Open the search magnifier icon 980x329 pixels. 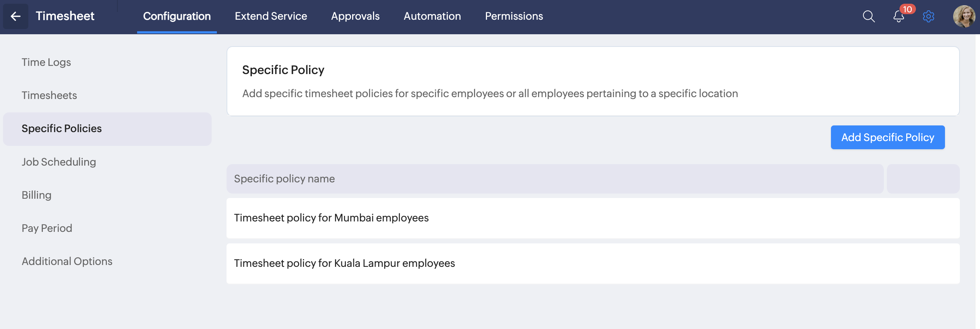pos(868,16)
